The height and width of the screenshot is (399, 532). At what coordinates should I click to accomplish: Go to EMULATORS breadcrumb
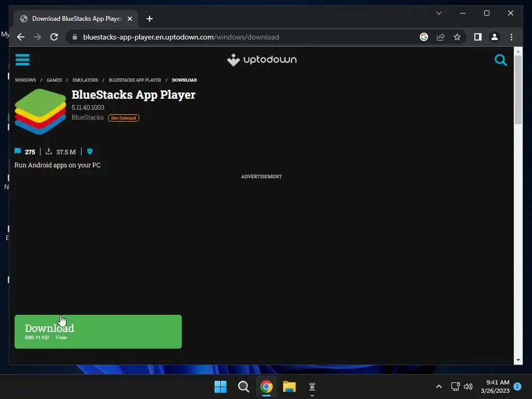(85, 80)
